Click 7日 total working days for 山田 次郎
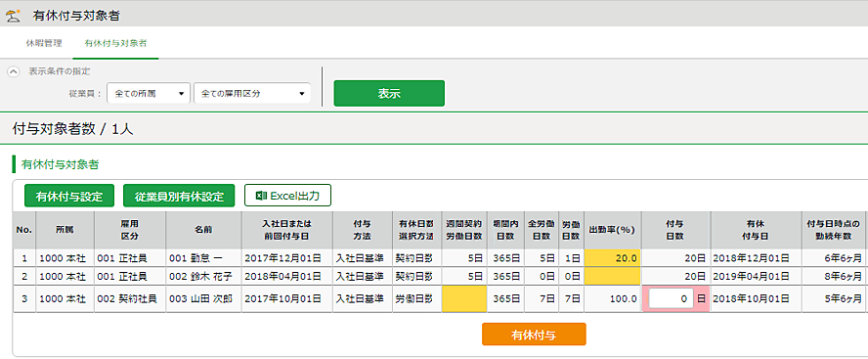The image size is (868, 359). point(541,299)
